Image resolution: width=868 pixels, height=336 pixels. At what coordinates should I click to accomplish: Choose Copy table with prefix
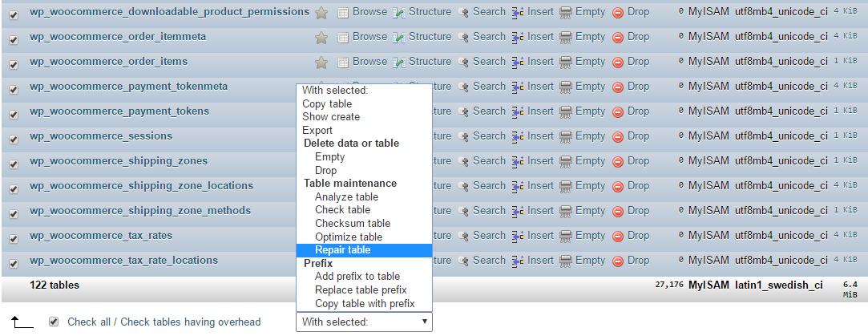pyautogui.click(x=364, y=303)
